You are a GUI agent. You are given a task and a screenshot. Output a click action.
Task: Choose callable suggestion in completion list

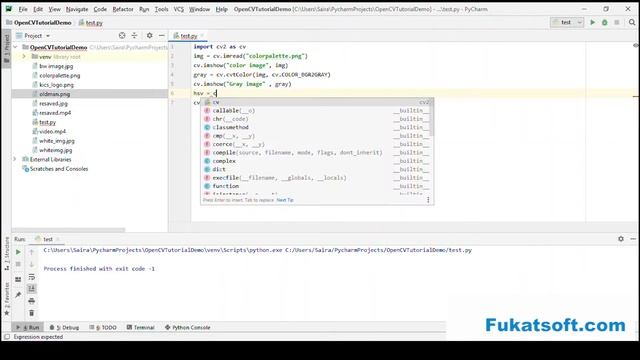coord(317,111)
